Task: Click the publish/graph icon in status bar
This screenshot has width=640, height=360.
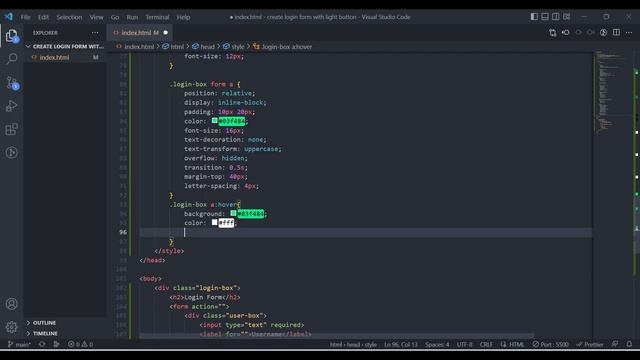Action: 56,344
